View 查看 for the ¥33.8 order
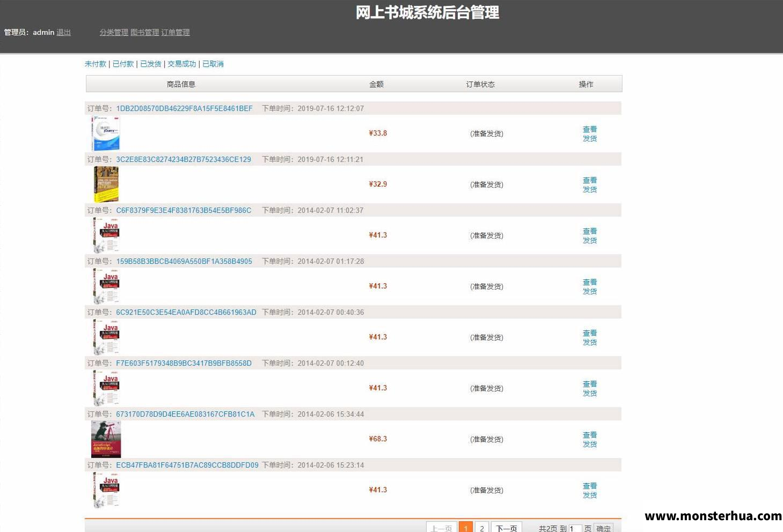The image size is (783, 532). (590, 129)
